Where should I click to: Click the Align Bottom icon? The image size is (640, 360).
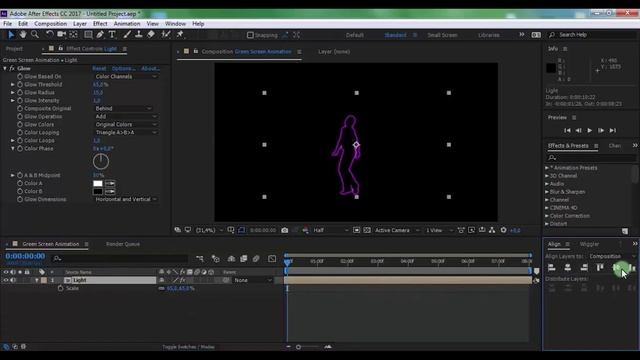click(632, 267)
